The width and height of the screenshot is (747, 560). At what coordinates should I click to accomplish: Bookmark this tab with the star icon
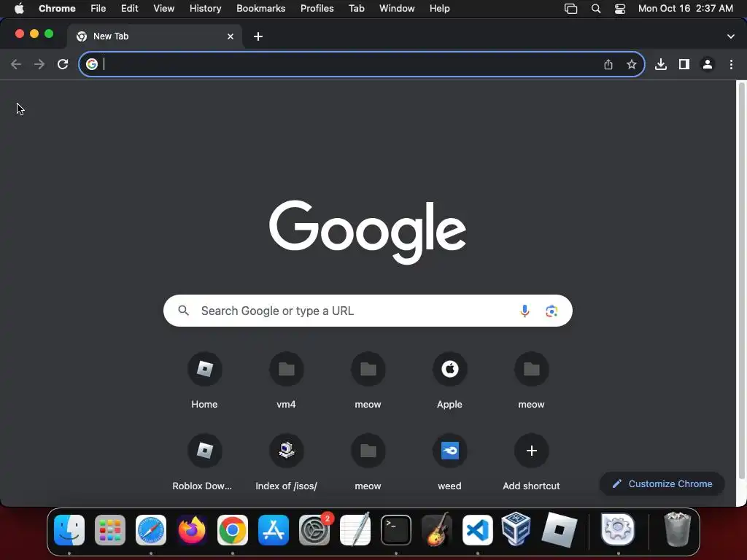click(631, 64)
